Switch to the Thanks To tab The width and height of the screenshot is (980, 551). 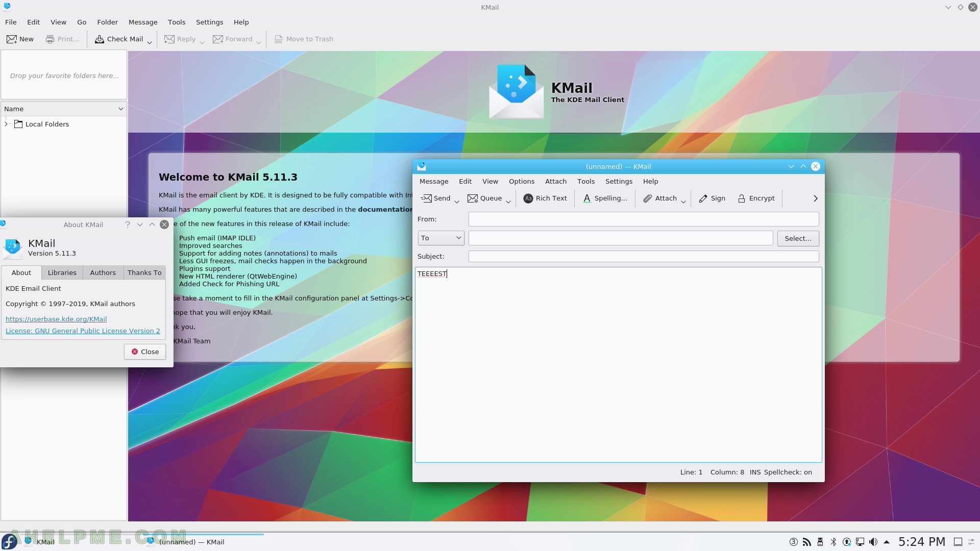[144, 273]
